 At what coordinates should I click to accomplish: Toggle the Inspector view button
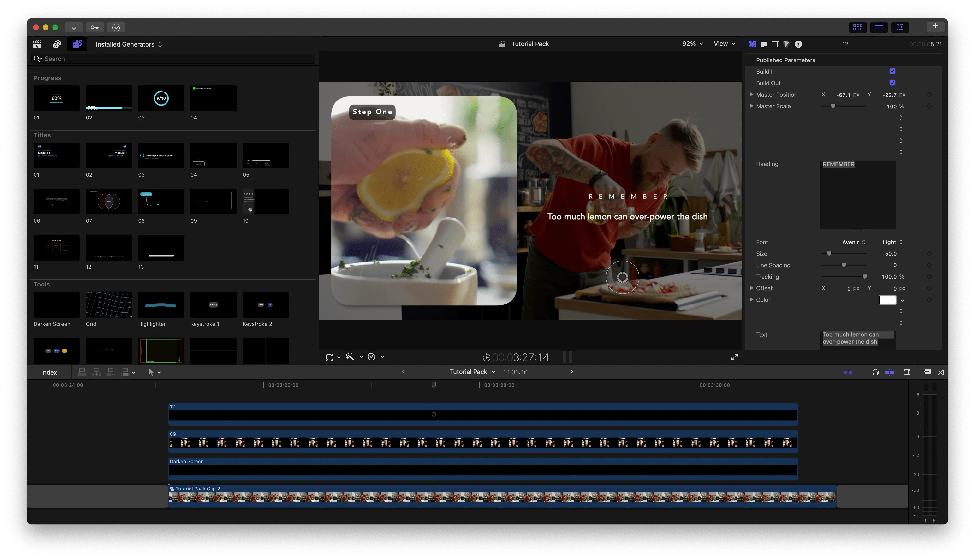[x=900, y=27]
